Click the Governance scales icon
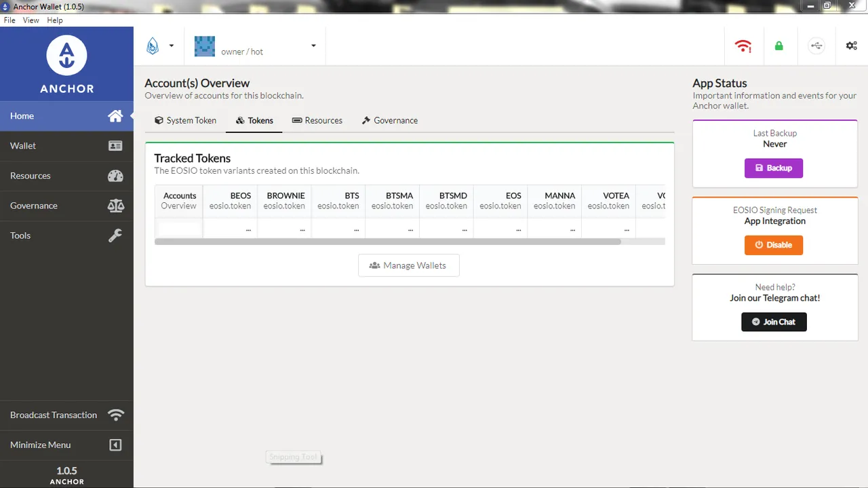 click(115, 206)
